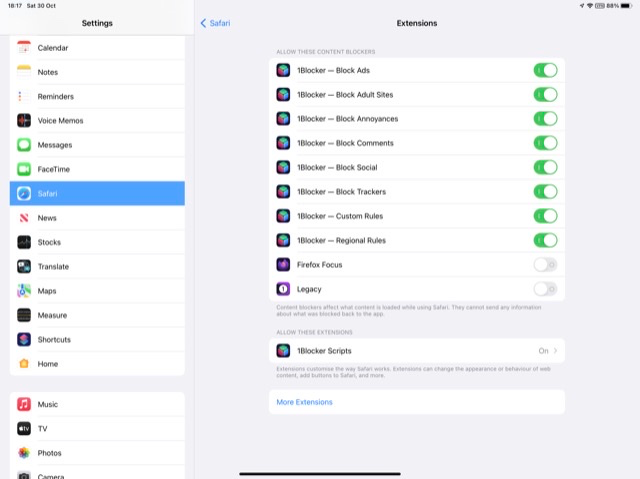Toggle 1Blocker Block Annoyances off

coord(545,119)
